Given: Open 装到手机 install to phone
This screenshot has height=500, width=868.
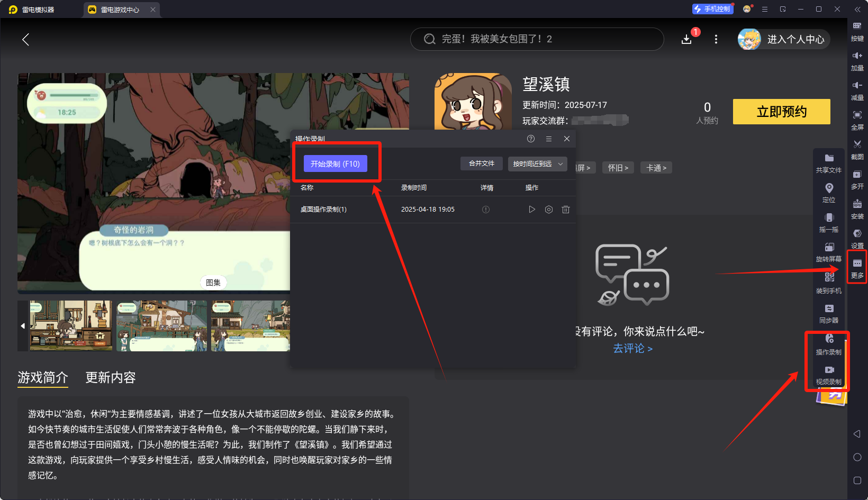Looking at the screenshot, I should point(829,284).
